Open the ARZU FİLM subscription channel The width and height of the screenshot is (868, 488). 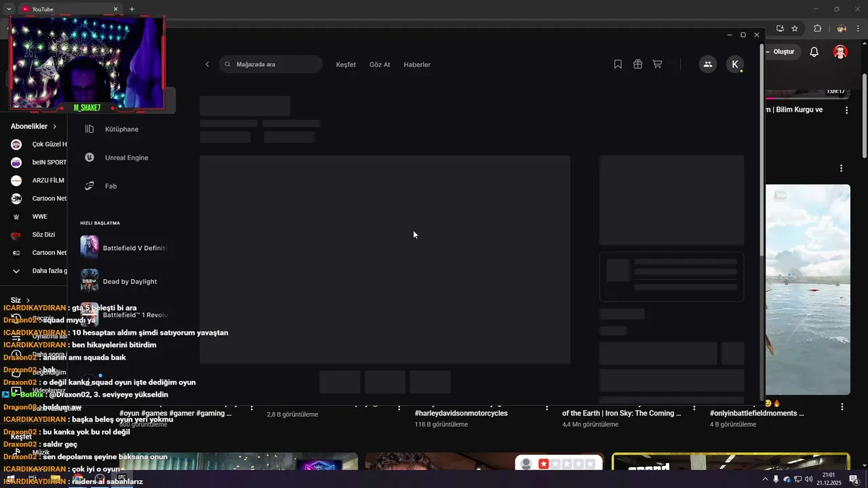(39, 180)
